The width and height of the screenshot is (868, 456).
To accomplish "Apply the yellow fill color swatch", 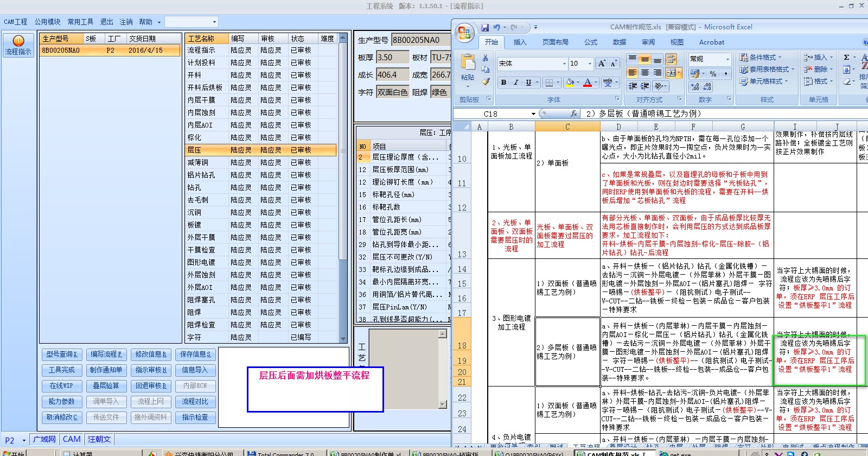I will 570,83.
